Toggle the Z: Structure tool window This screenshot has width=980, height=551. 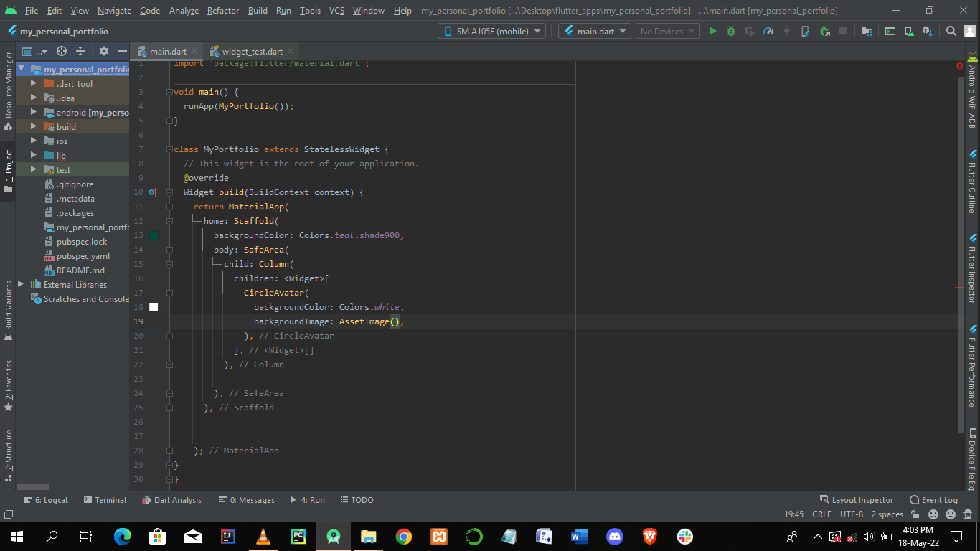coord(8,455)
